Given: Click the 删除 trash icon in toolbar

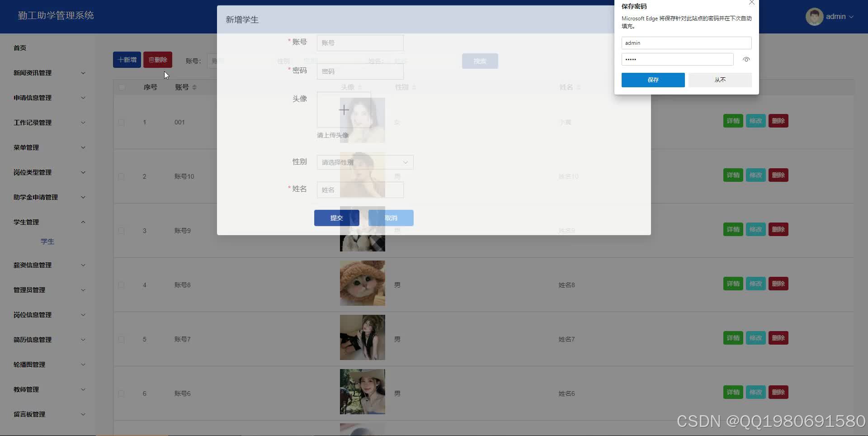Looking at the screenshot, I should click(152, 59).
